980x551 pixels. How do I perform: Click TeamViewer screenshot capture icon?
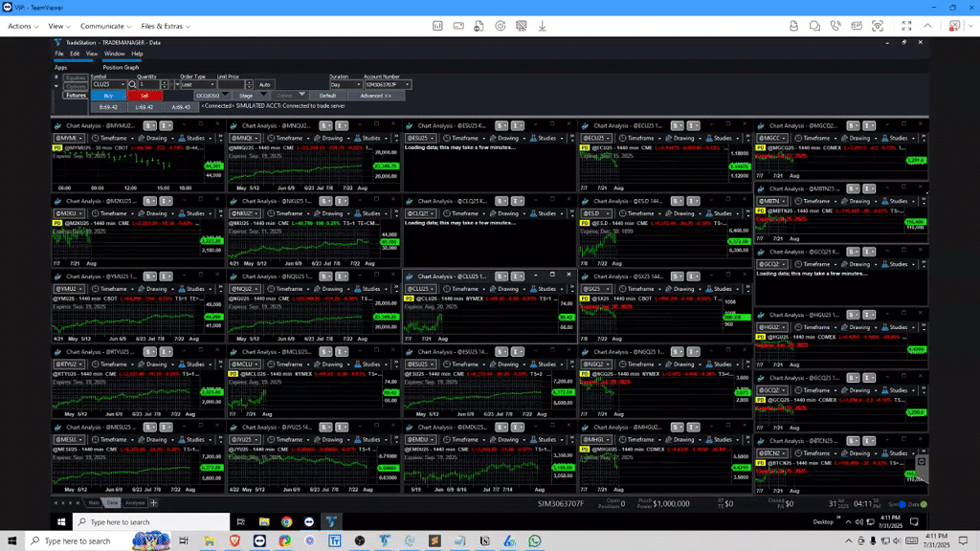pos(878,26)
